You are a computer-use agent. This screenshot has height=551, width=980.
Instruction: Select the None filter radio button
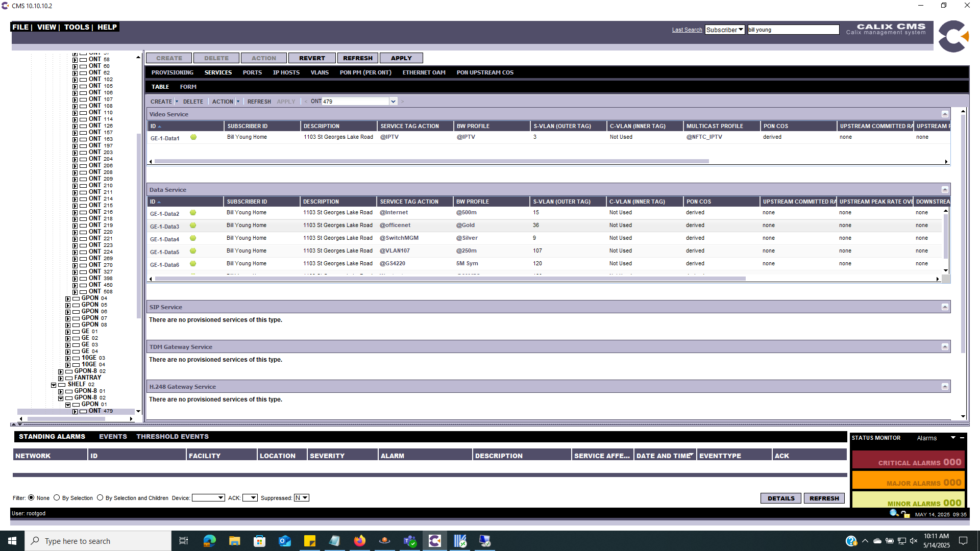31,498
